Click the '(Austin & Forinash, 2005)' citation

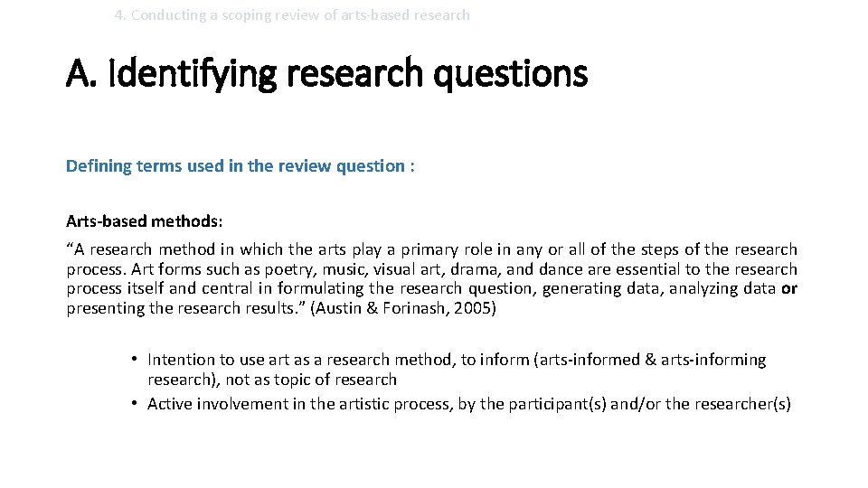(417, 308)
